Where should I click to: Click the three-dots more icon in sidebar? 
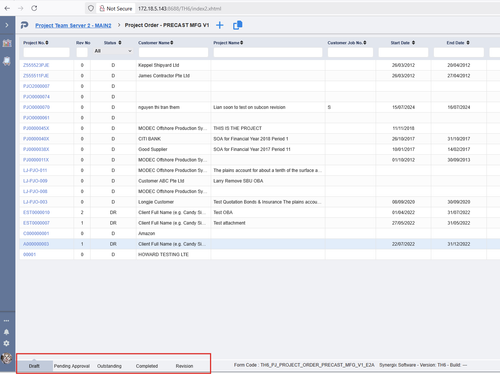point(6,321)
